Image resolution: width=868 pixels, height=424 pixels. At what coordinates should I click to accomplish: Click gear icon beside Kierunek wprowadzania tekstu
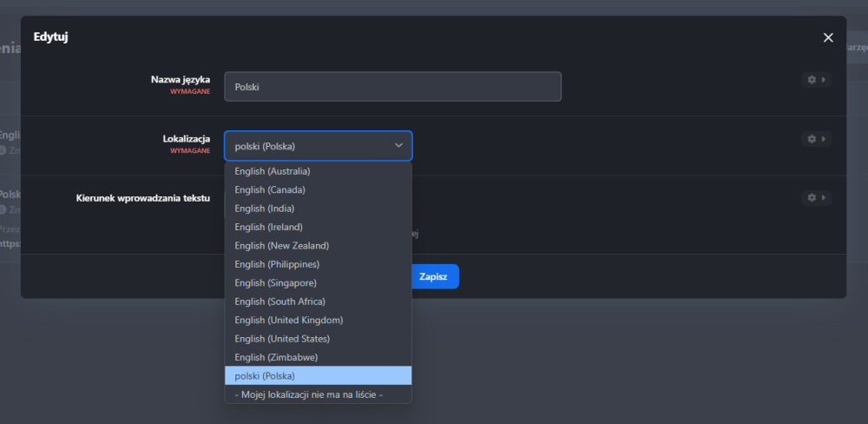point(815,198)
